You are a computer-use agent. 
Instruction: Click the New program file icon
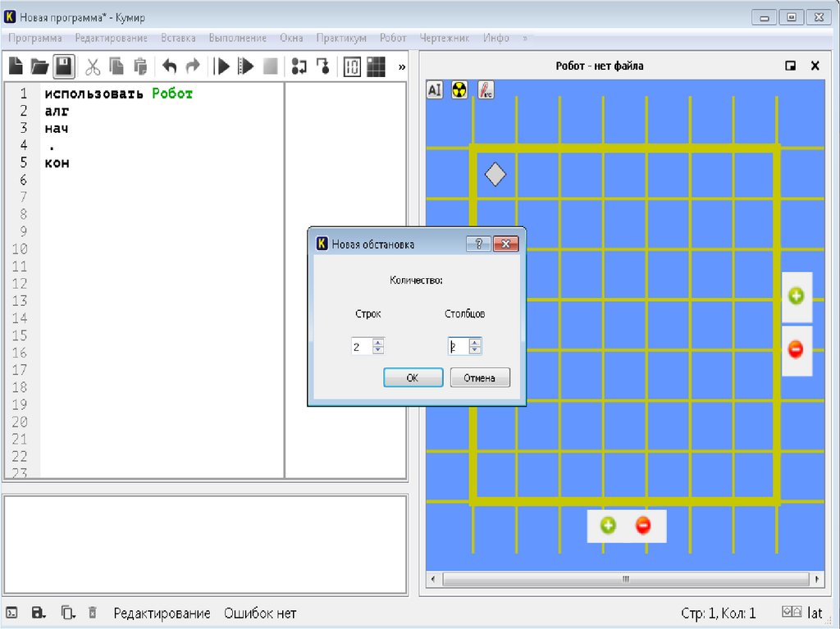pos(16,66)
